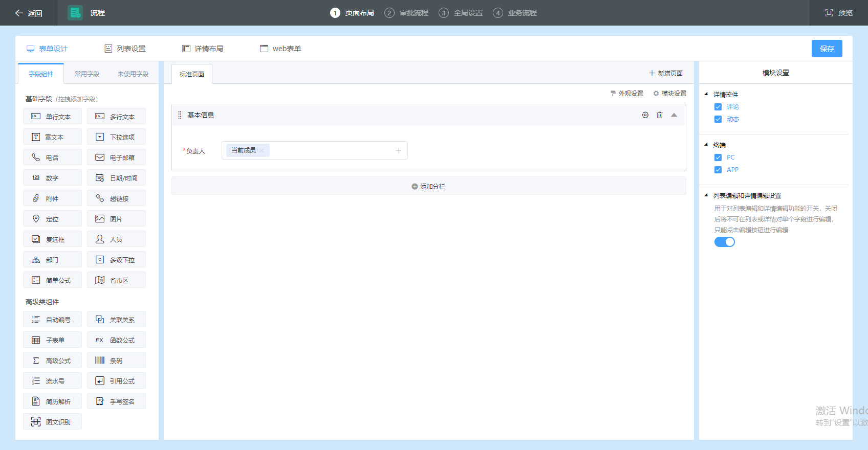Uncheck the APP terminal checkbox
This screenshot has height=450, width=868.
point(718,170)
